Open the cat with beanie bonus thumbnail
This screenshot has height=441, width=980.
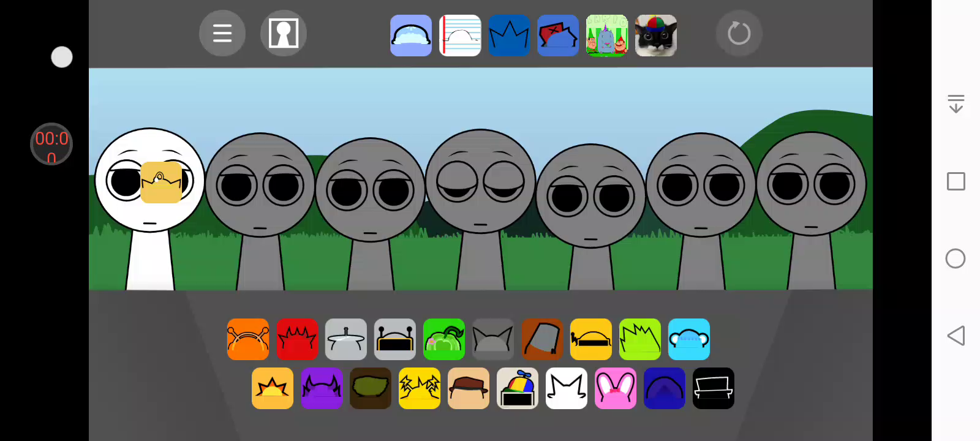pos(656,36)
